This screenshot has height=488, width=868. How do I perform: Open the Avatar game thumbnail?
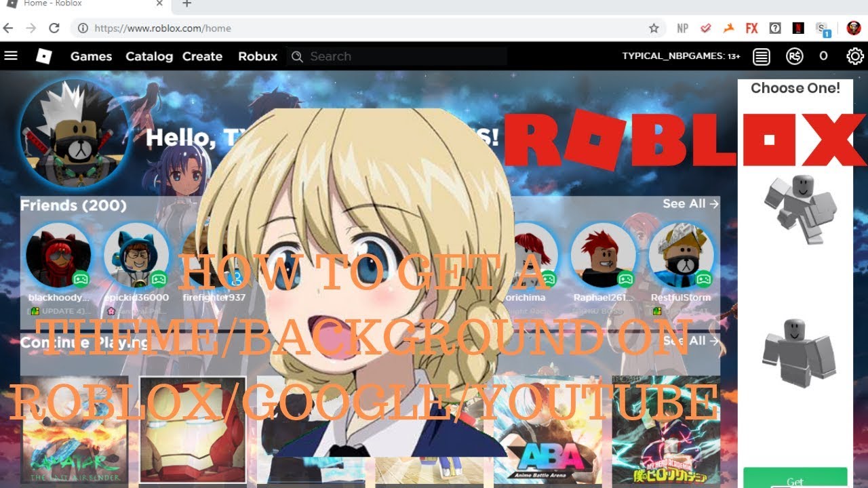coord(74,430)
